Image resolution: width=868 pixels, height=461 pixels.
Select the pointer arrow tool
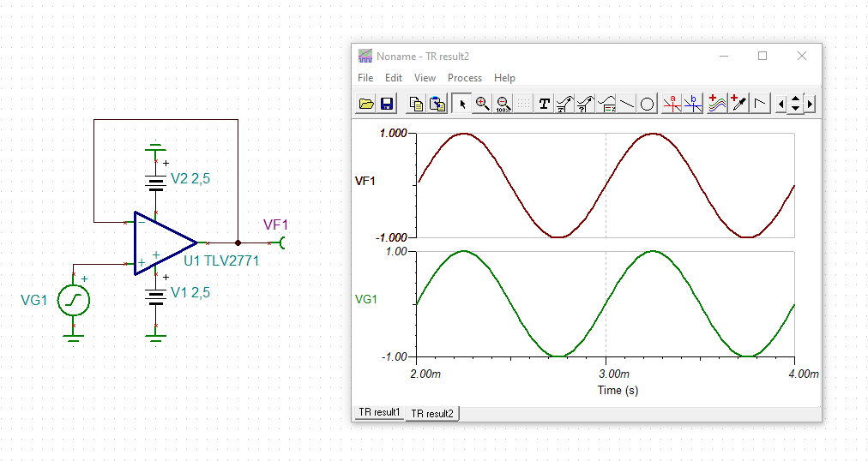461,104
